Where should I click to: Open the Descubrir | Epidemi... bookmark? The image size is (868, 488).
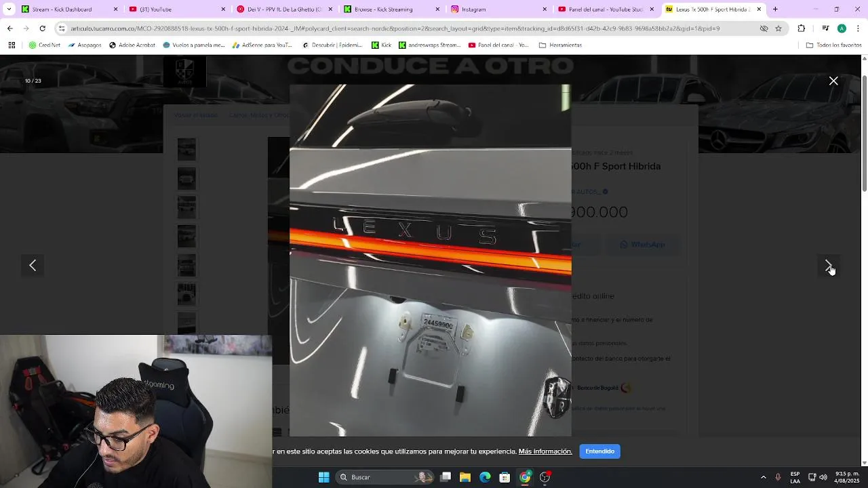[x=334, y=45]
